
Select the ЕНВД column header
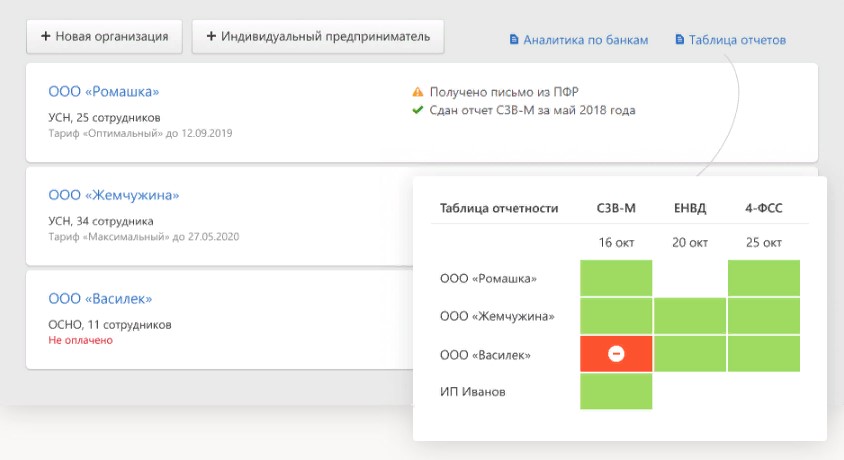690,208
